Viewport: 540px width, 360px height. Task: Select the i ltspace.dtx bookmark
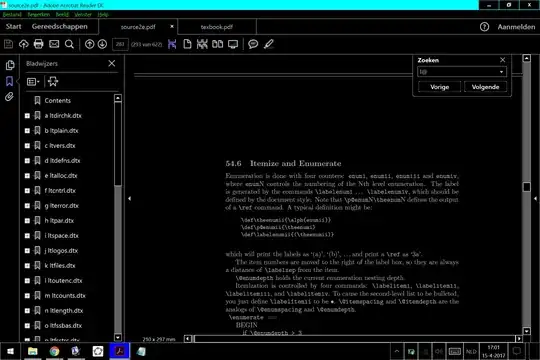point(61,236)
